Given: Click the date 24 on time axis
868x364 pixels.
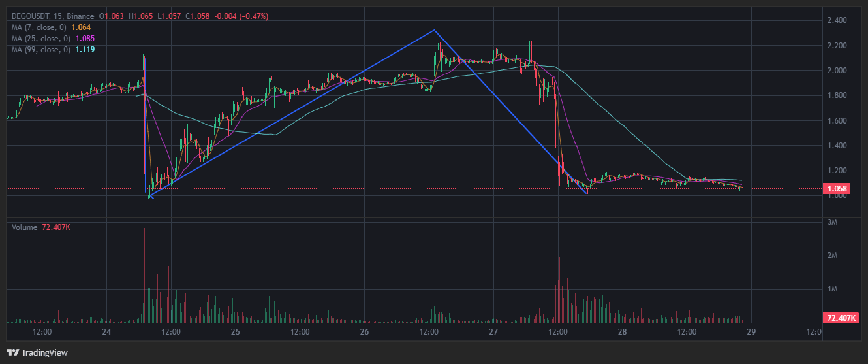Looking at the screenshot, I should click(107, 332).
